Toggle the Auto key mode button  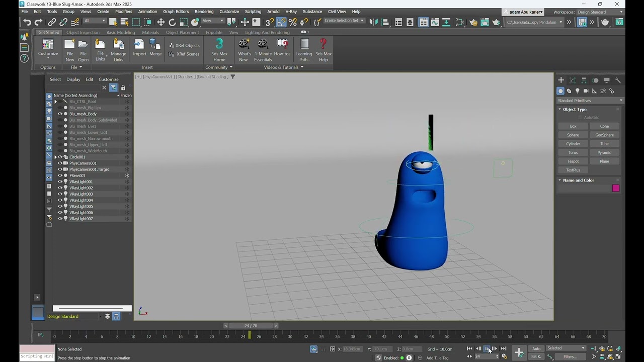click(x=536, y=348)
